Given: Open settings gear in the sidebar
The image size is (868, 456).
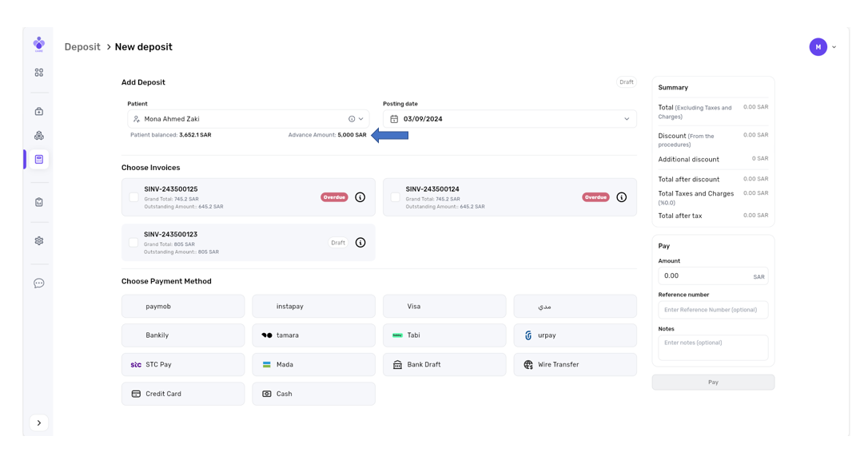Looking at the screenshot, I should (x=38, y=241).
